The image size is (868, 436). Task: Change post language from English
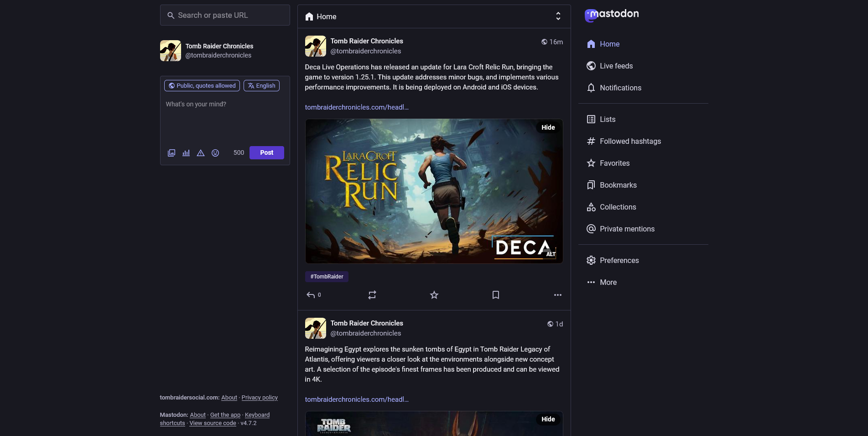coord(261,86)
